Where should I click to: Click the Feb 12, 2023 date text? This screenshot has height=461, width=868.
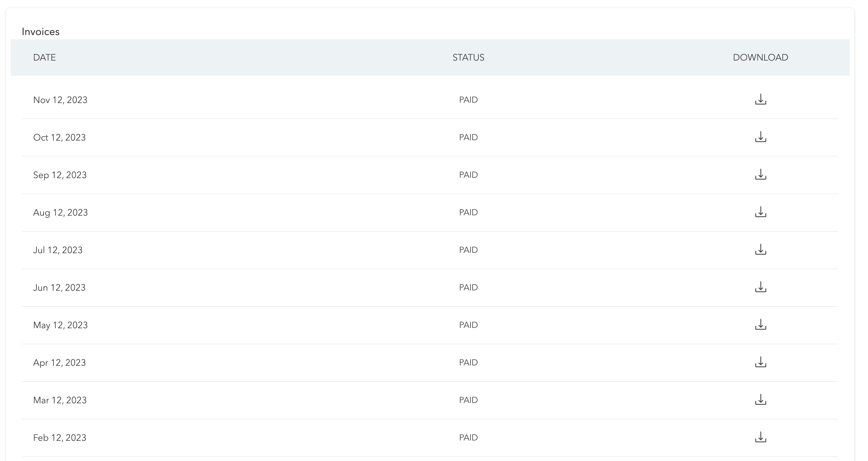point(60,438)
